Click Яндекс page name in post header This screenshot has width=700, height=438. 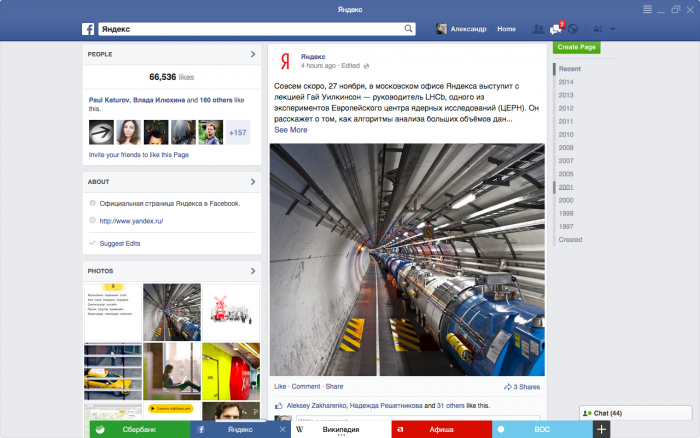312,57
